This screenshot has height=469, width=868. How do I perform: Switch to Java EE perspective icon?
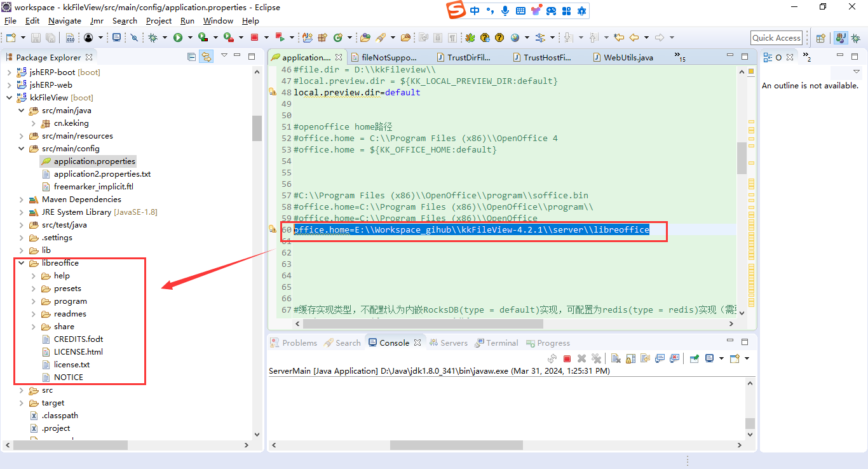tap(841, 37)
